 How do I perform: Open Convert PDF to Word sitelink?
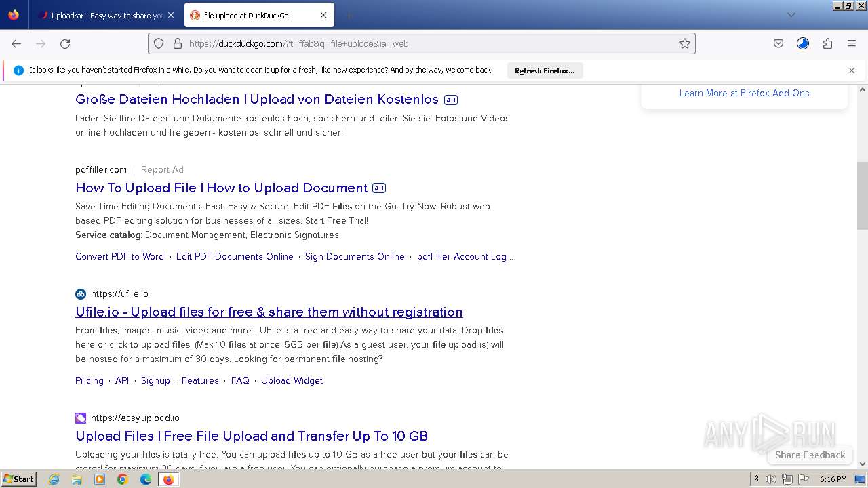click(x=119, y=256)
